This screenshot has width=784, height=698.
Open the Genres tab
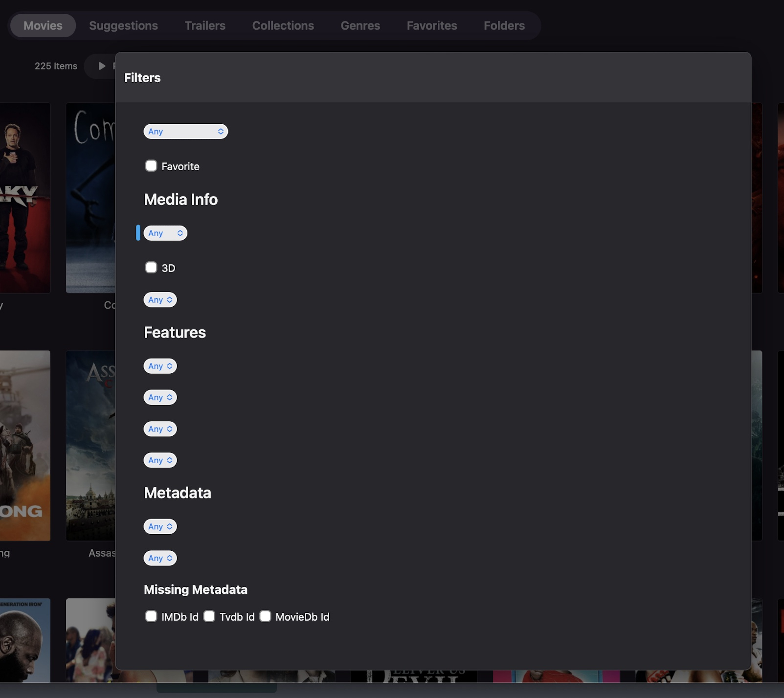(360, 25)
